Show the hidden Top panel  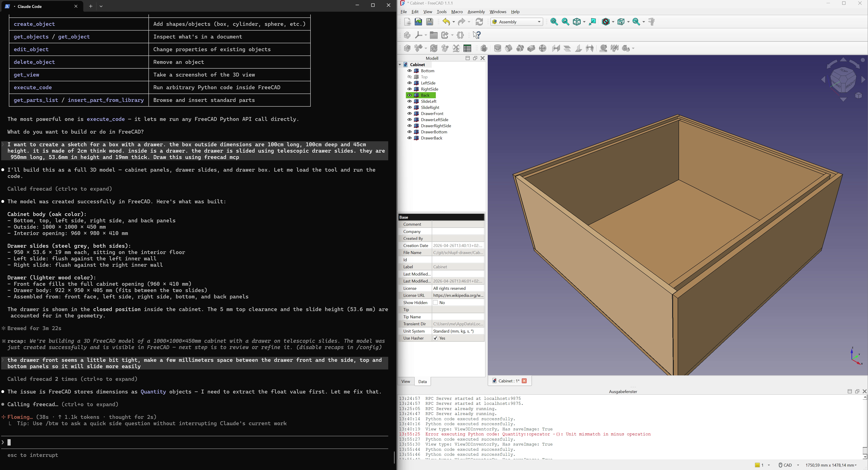pos(409,77)
